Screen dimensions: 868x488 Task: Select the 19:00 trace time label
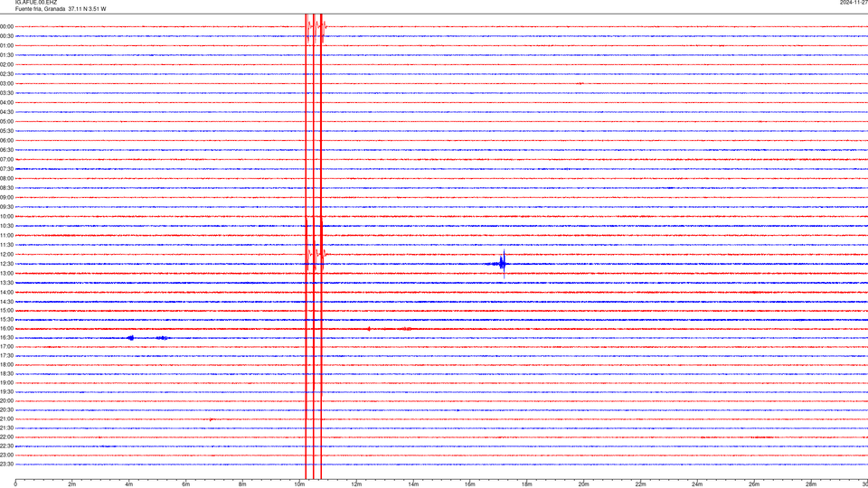coord(6,383)
